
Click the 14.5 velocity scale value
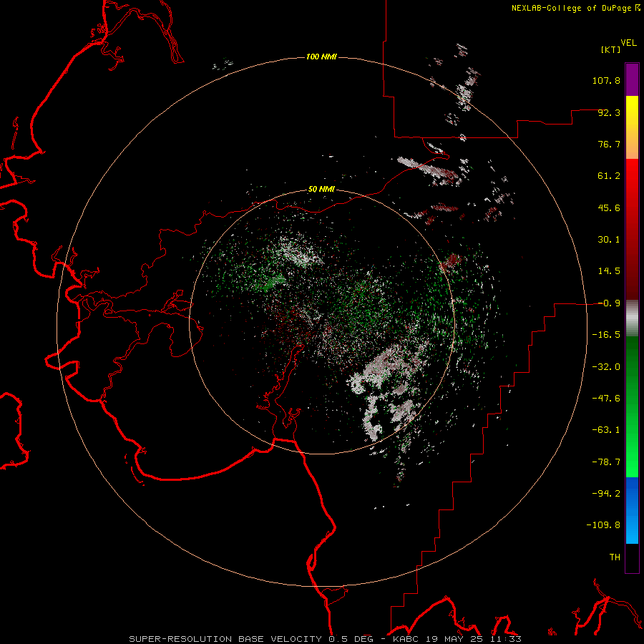(x=609, y=271)
